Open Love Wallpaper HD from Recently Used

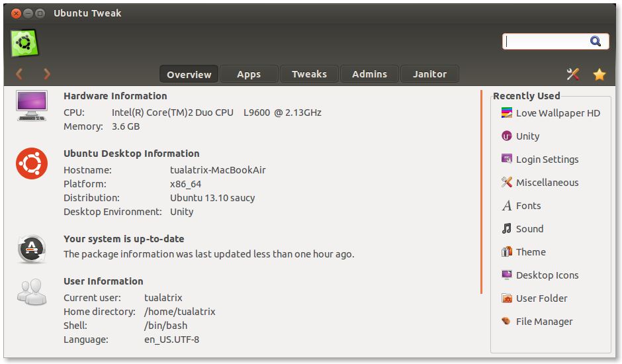point(558,113)
